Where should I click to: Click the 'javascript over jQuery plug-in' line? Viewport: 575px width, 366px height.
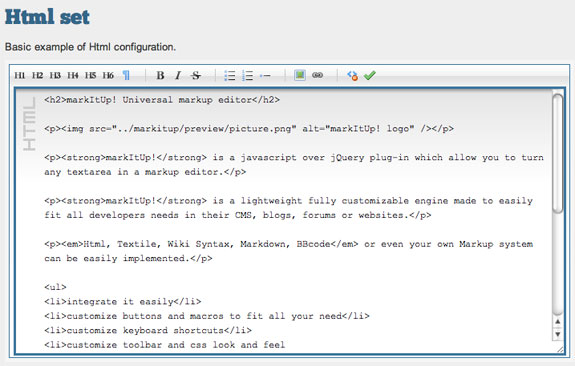coord(294,158)
